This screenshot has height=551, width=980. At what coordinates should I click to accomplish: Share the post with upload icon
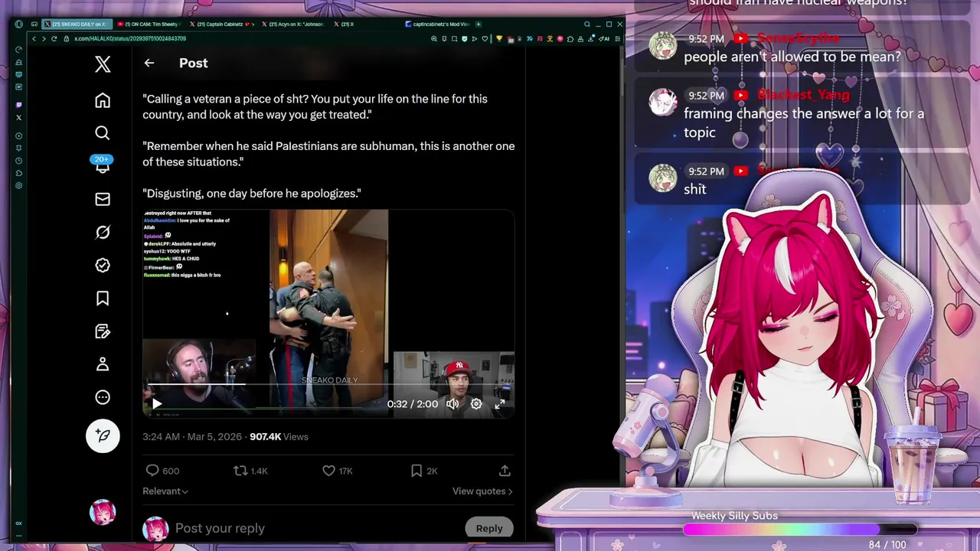(x=505, y=471)
